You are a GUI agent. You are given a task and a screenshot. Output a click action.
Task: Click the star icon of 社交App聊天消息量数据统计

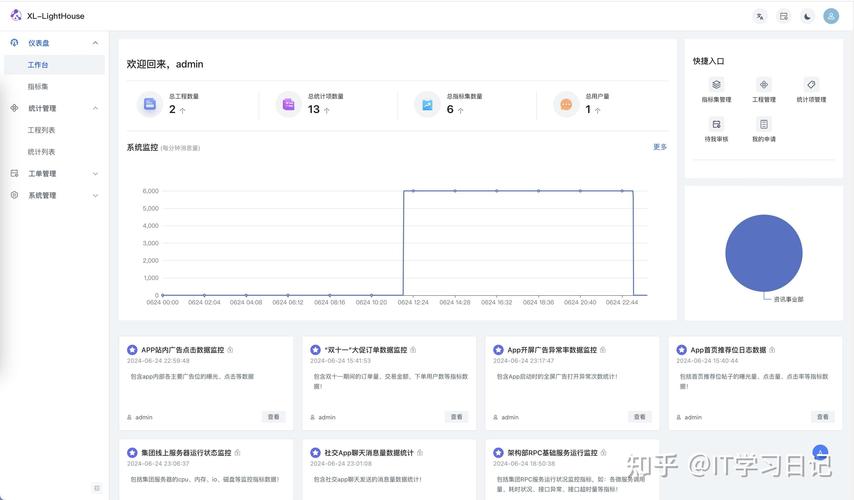(315, 453)
